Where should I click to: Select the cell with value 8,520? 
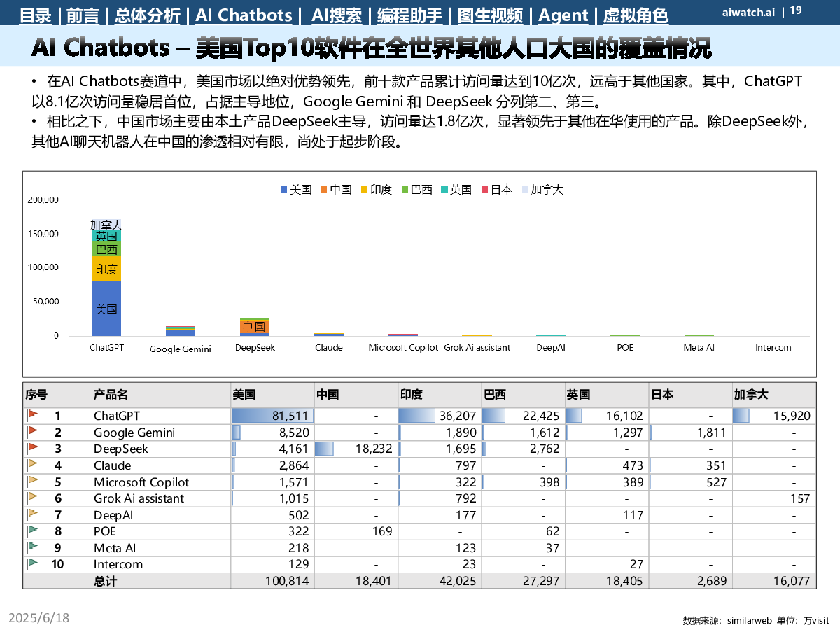pos(272,433)
